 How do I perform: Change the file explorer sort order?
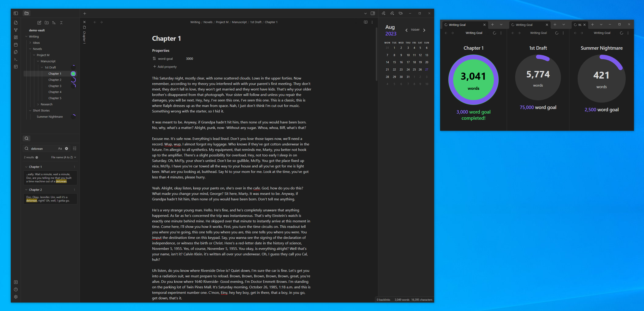point(54,23)
